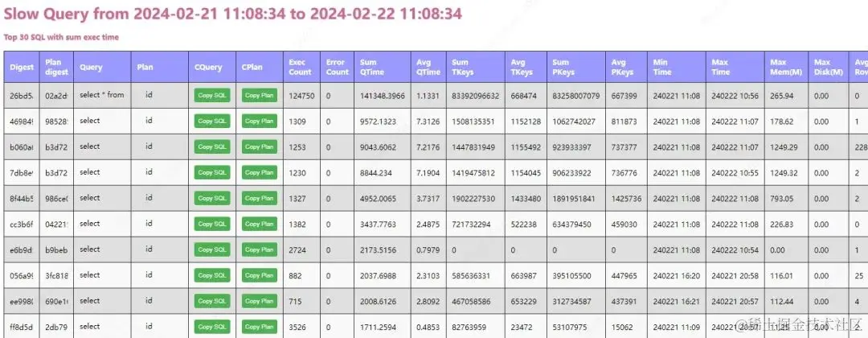Copy Plan for digest 46984 row
This screenshot has height=338, width=868.
(260, 122)
